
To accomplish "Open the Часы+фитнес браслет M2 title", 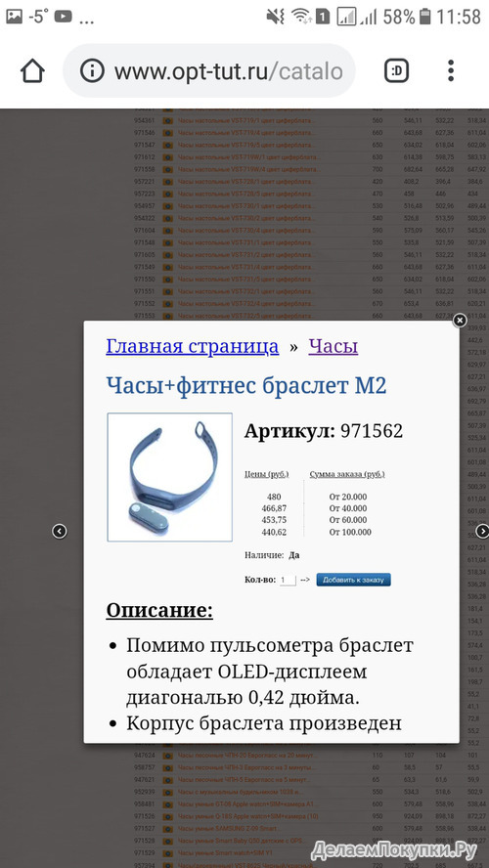I will (245, 386).
